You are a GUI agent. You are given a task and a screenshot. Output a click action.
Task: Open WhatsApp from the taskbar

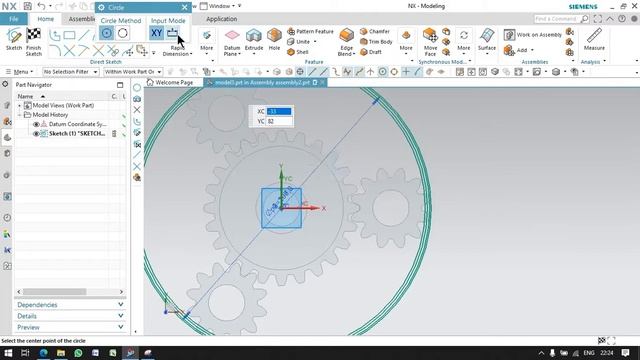78,353
